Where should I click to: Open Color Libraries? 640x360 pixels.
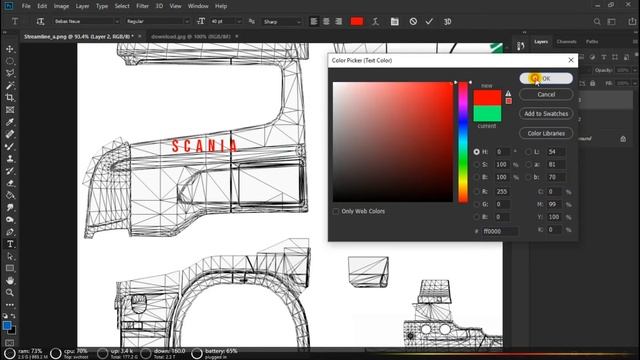click(x=546, y=133)
